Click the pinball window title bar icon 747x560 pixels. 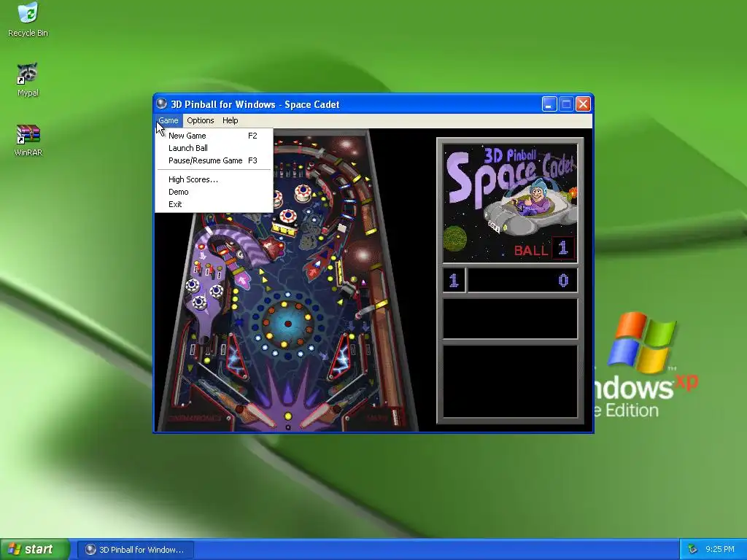coord(162,104)
